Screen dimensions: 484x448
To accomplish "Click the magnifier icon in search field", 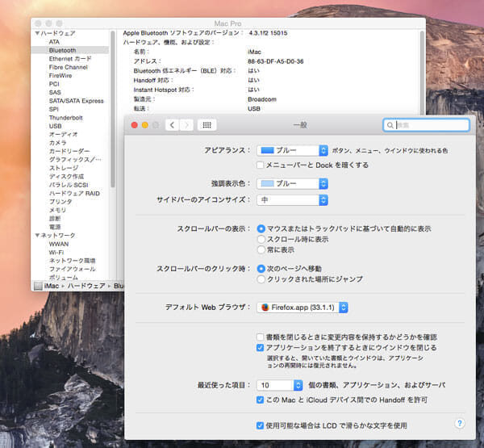I will (x=390, y=126).
